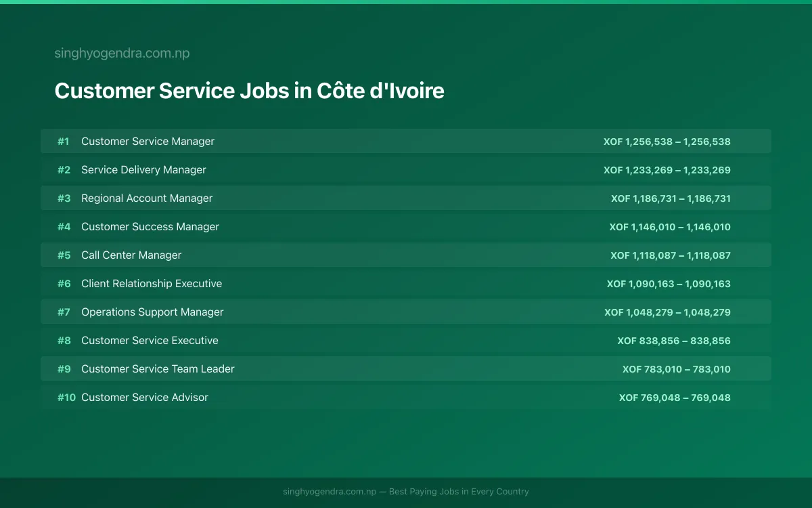Click the rank number #4

[x=64, y=227]
